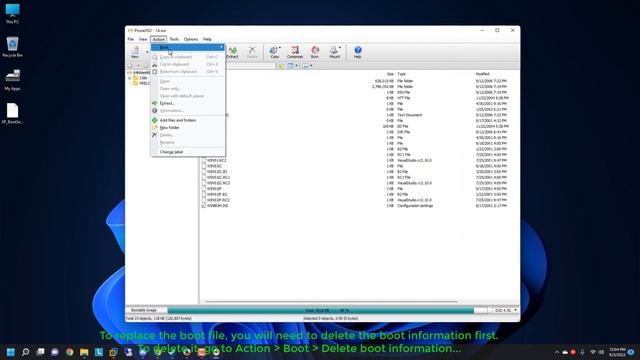Open the taskbar Search icon
The width and height of the screenshot is (640, 360).
pyautogui.click(x=26, y=352)
